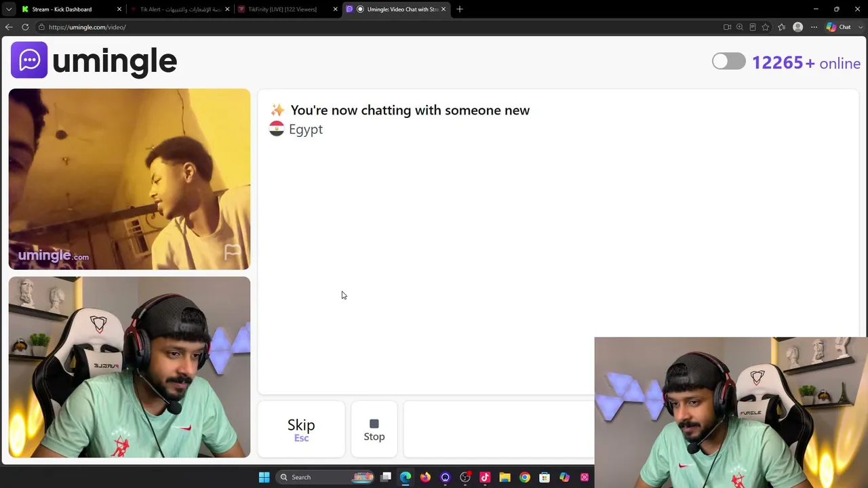Open File Explorer from the taskbar
868x488 pixels.
click(x=505, y=477)
